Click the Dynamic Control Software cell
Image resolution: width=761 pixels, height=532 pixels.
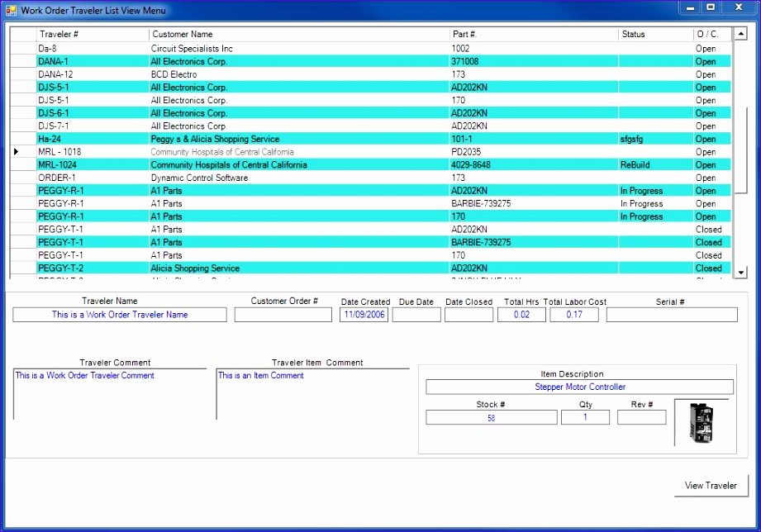(299, 178)
